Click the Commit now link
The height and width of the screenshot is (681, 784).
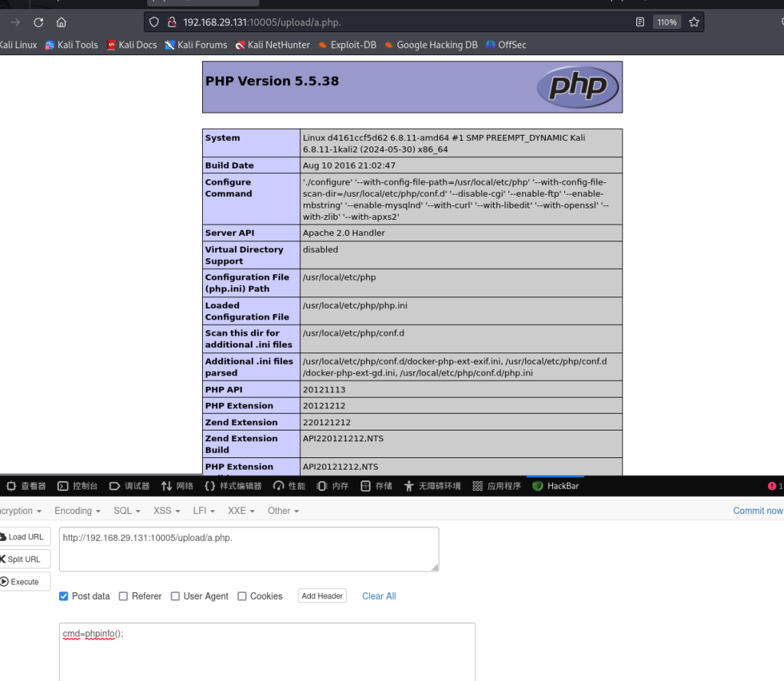click(758, 511)
